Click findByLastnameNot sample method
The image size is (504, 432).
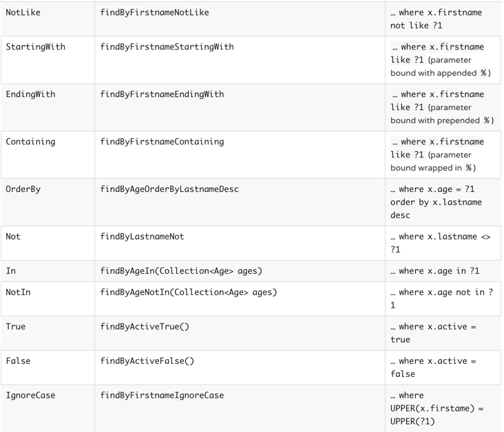(x=143, y=237)
